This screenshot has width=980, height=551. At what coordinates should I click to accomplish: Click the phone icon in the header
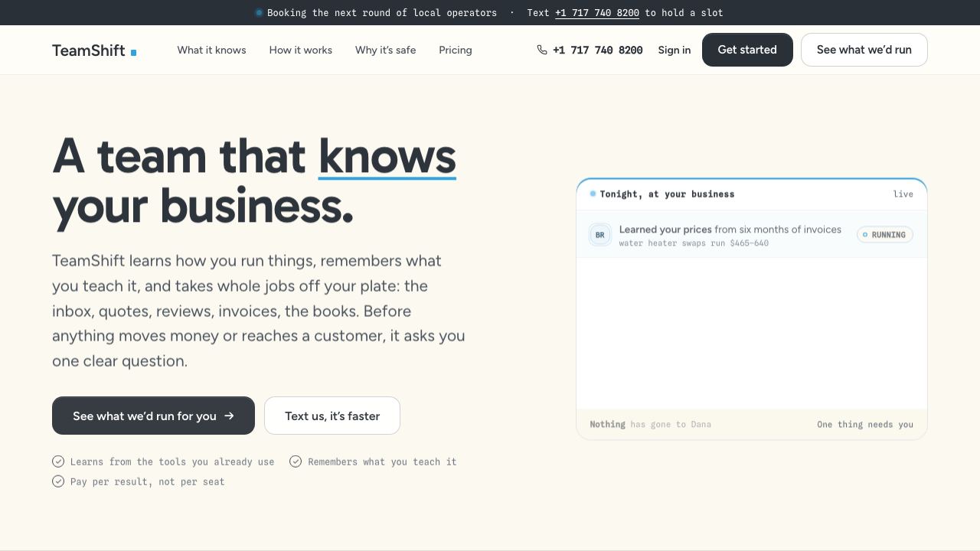(x=542, y=50)
